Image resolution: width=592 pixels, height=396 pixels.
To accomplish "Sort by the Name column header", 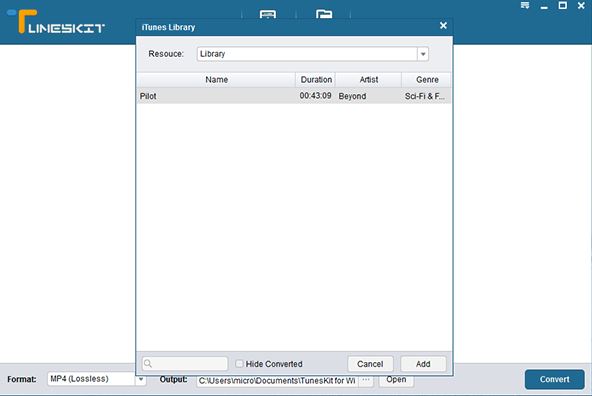I will click(216, 80).
